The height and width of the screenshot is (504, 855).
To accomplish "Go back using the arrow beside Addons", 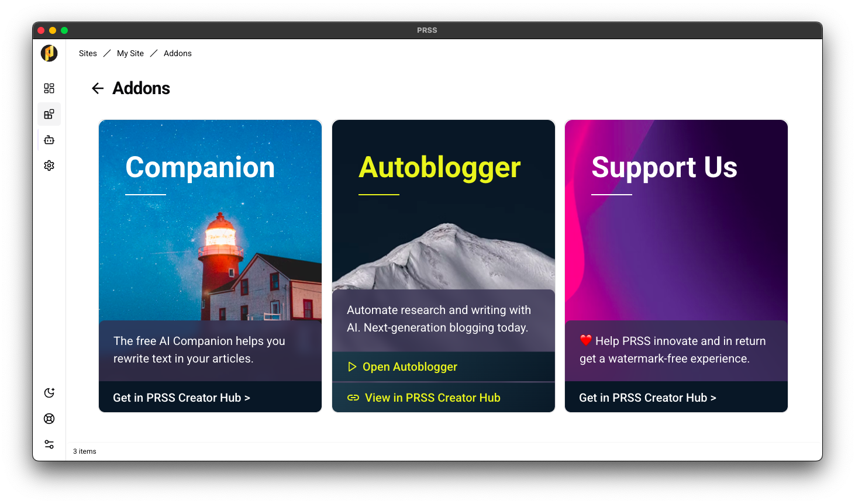I will coord(98,88).
